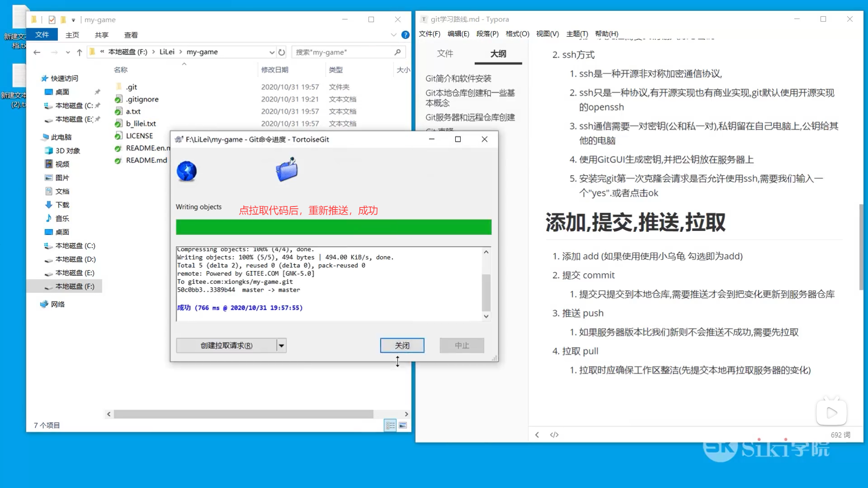Image resolution: width=868 pixels, height=488 pixels.
Task: Click the green push progress bar
Action: (334, 227)
